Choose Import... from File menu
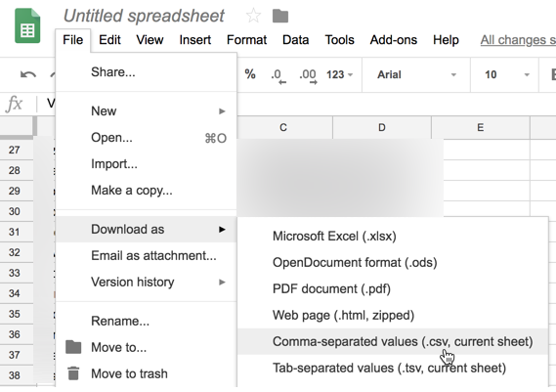The width and height of the screenshot is (556, 392). (147, 164)
